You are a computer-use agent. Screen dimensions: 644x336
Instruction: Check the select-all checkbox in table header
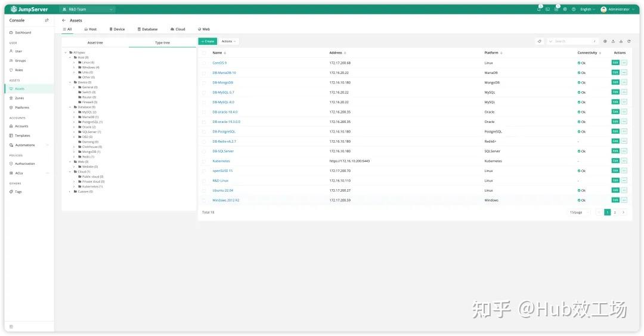pyautogui.click(x=204, y=53)
